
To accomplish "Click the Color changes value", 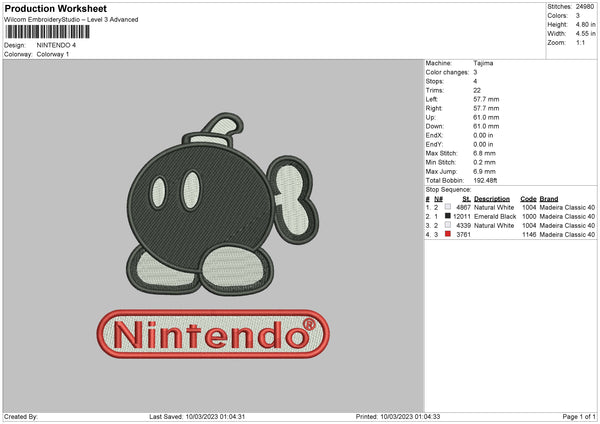I will coord(475,72).
